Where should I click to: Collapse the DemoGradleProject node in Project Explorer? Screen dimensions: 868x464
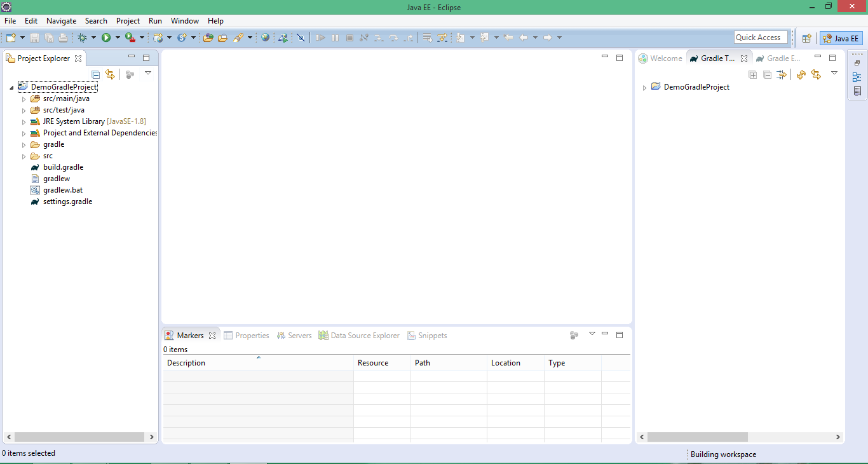coord(11,88)
